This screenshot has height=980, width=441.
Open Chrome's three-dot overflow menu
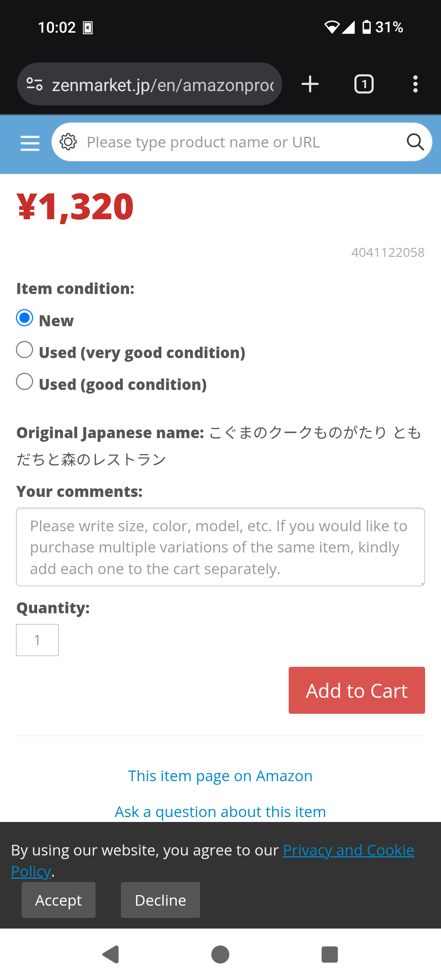[415, 84]
